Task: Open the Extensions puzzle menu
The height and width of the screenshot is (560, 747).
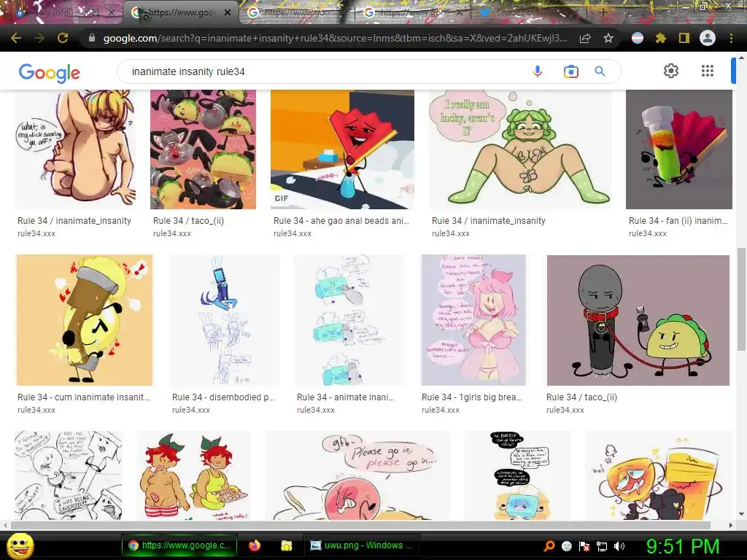Action: coord(661,38)
